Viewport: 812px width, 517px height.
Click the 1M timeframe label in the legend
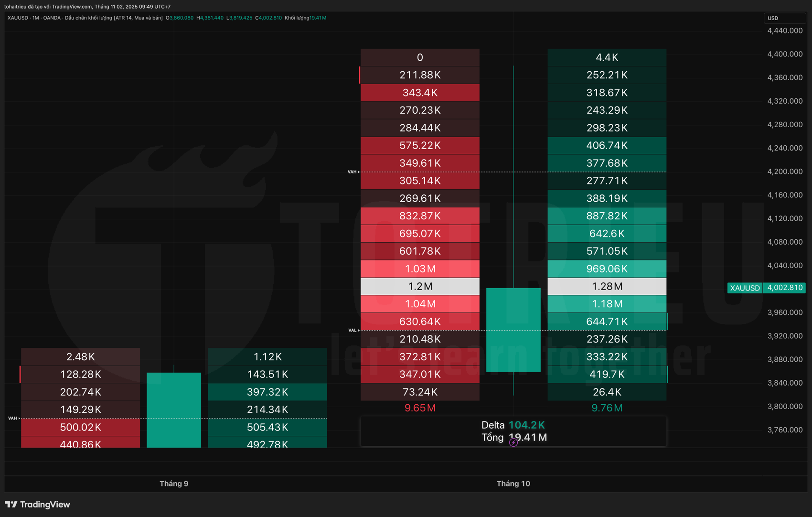36,18
